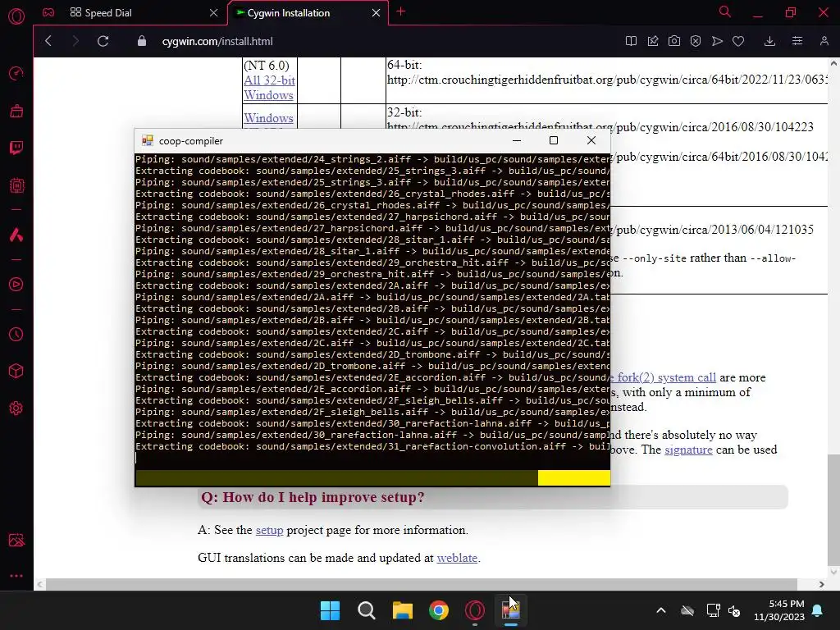Open Extensions cube in sidebar
The width and height of the screenshot is (840, 630).
(x=16, y=372)
